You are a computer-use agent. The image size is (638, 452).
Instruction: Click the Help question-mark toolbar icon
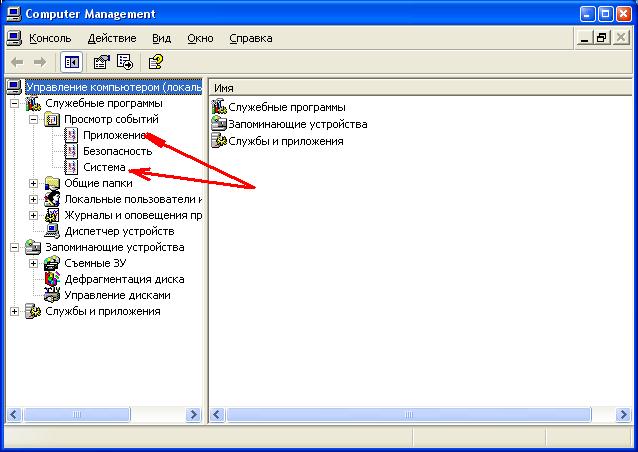pyautogui.click(x=155, y=62)
